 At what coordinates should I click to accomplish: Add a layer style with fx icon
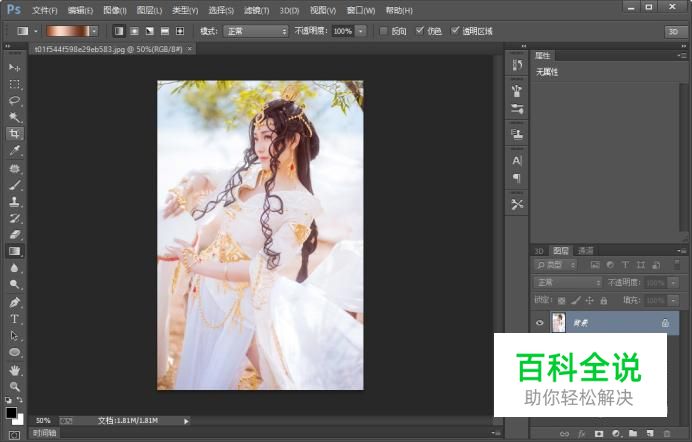point(582,434)
